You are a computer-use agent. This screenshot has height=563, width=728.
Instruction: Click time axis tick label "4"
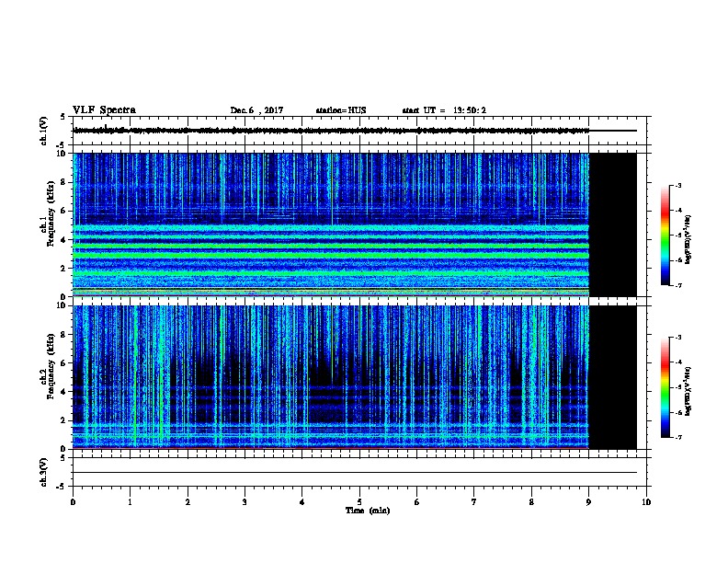point(302,501)
